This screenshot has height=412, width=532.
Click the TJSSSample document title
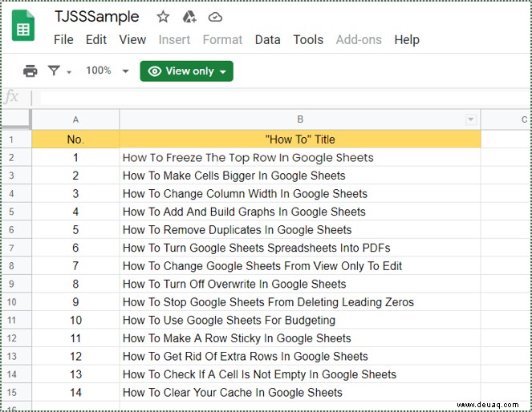click(97, 17)
